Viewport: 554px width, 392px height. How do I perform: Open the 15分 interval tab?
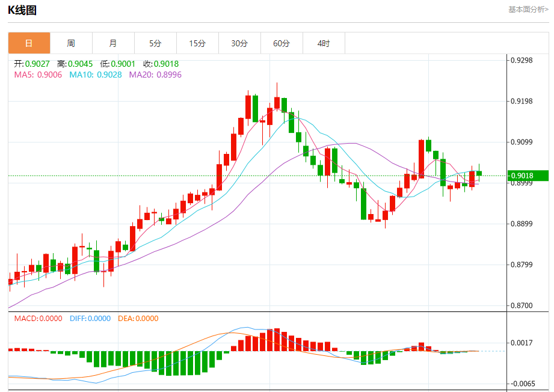pos(197,43)
